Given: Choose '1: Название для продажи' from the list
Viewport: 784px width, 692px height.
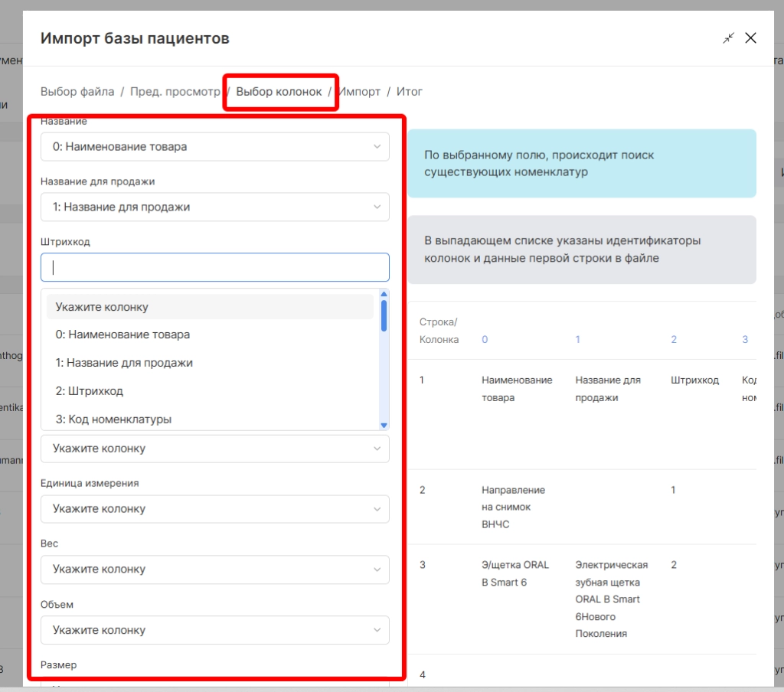Looking at the screenshot, I should [124, 363].
